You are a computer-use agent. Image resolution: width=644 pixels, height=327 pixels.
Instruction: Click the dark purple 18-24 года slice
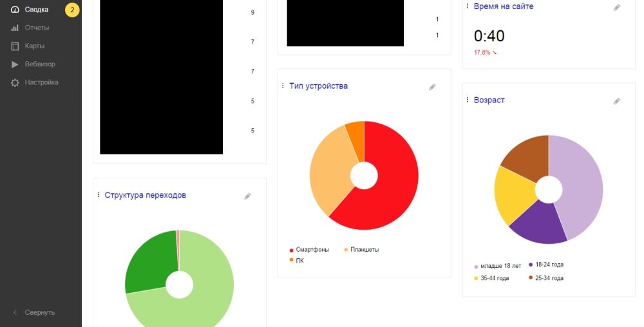tap(540, 223)
